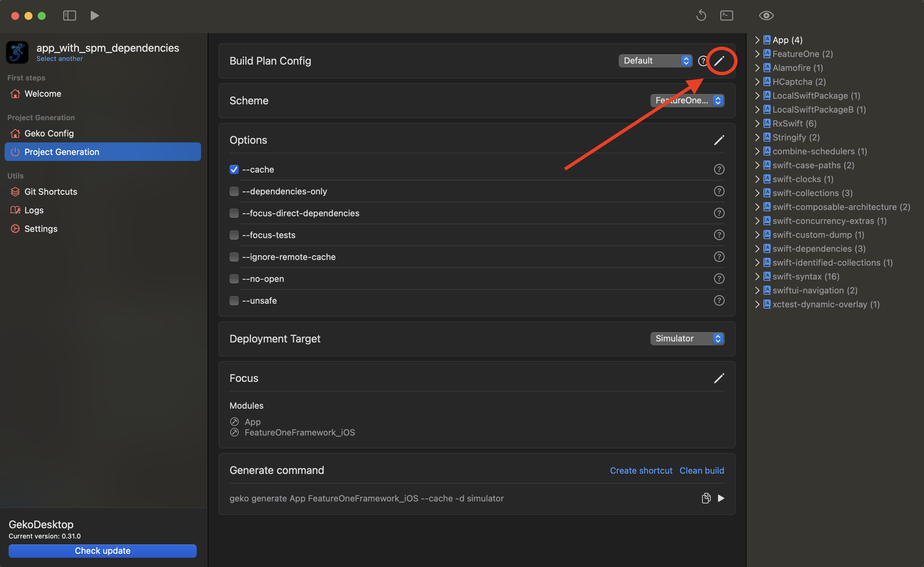Open Git Shortcuts in the sidebar
Image resolution: width=924 pixels, height=567 pixels.
[51, 192]
